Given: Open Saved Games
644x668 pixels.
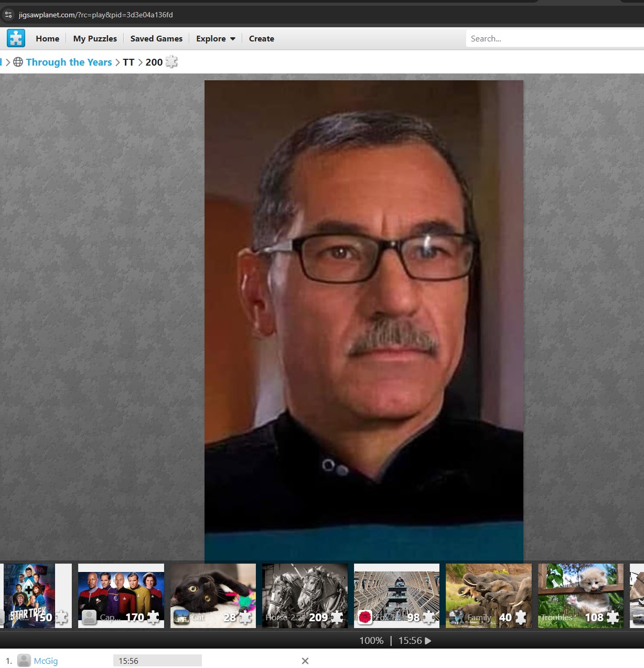Looking at the screenshot, I should 156,38.
